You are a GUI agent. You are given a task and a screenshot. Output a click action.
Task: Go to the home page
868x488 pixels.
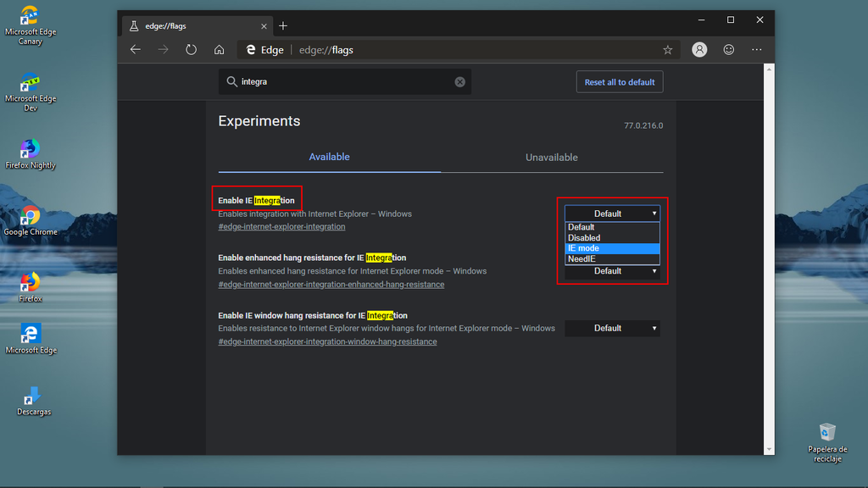[220, 50]
